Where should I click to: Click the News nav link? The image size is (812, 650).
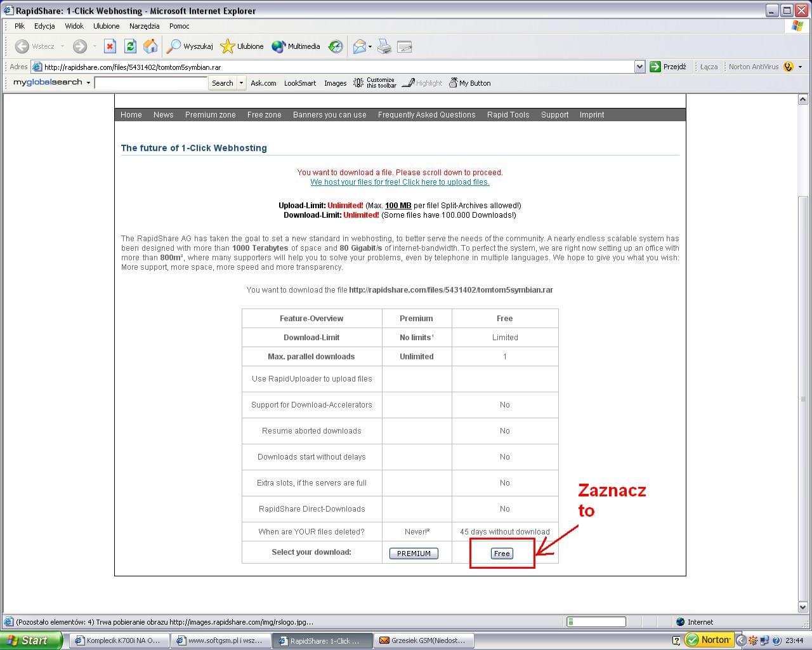pyautogui.click(x=163, y=115)
